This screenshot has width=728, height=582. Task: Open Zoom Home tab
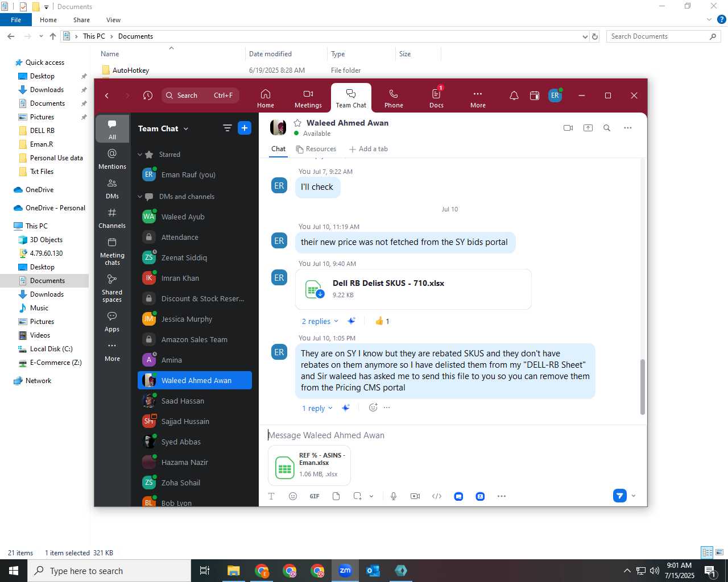[265, 98]
